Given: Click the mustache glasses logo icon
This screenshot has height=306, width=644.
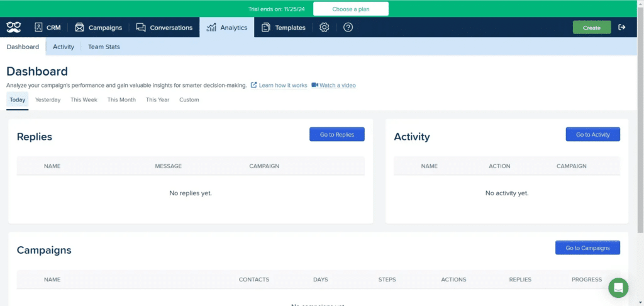Looking at the screenshot, I should (14, 27).
